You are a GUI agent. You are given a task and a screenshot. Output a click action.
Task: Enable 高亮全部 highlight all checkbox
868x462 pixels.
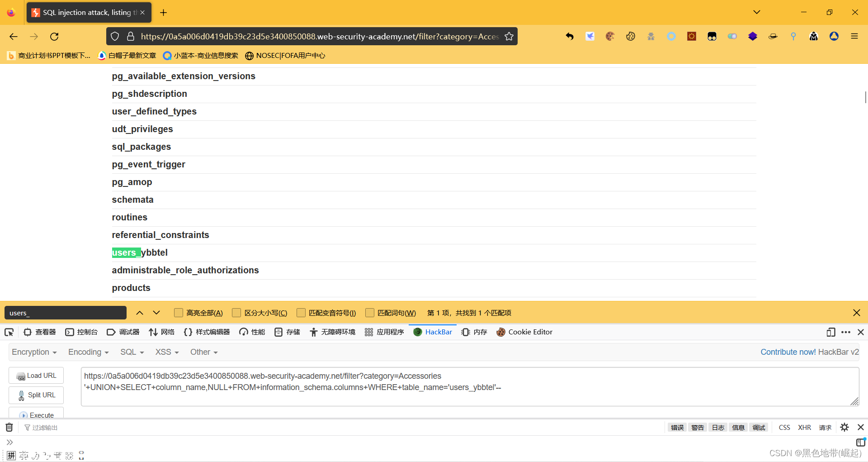click(x=179, y=313)
